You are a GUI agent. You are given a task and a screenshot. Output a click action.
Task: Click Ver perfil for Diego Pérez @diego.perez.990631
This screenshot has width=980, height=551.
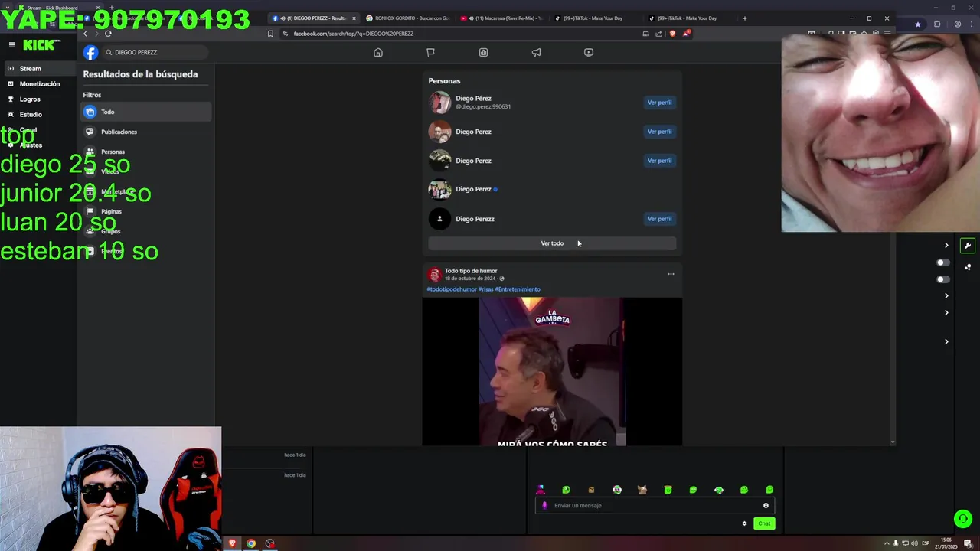point(659,103)
